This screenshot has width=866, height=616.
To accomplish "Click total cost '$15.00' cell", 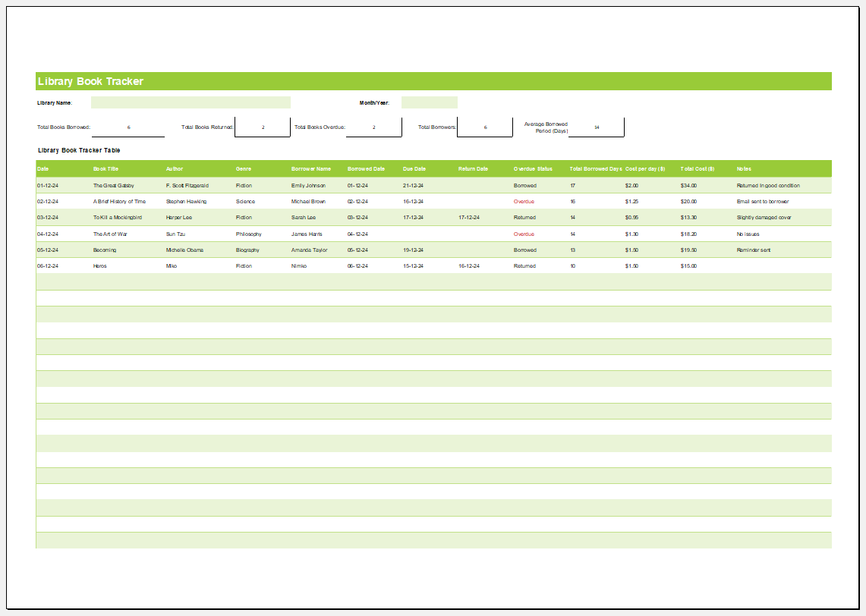I will click(x=688, y=266).
